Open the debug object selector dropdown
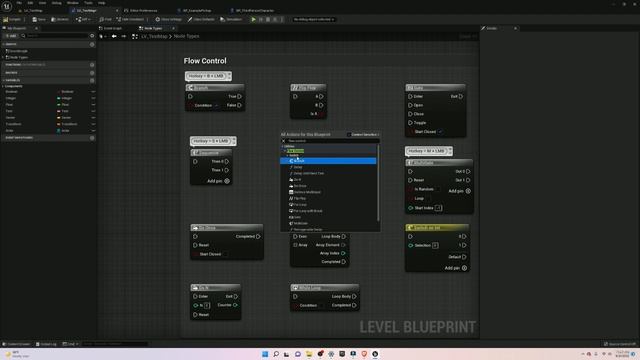The height and width of the screenshot is (360, 640). click(313, 19)
